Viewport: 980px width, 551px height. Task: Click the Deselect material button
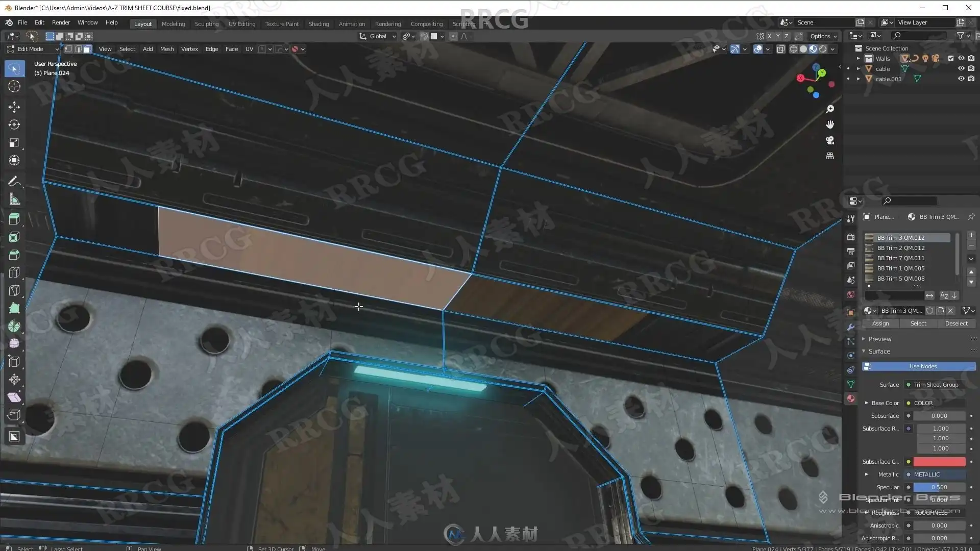coord(956,323)
